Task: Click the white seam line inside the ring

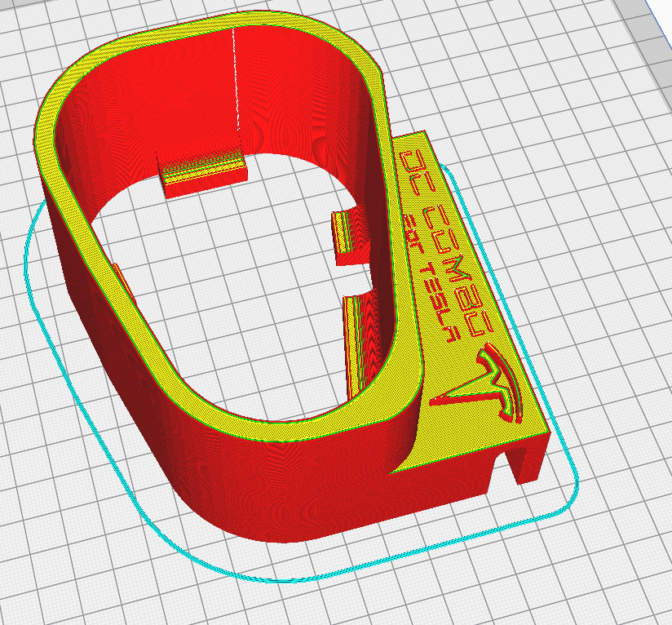Action: tap(236, 79)
